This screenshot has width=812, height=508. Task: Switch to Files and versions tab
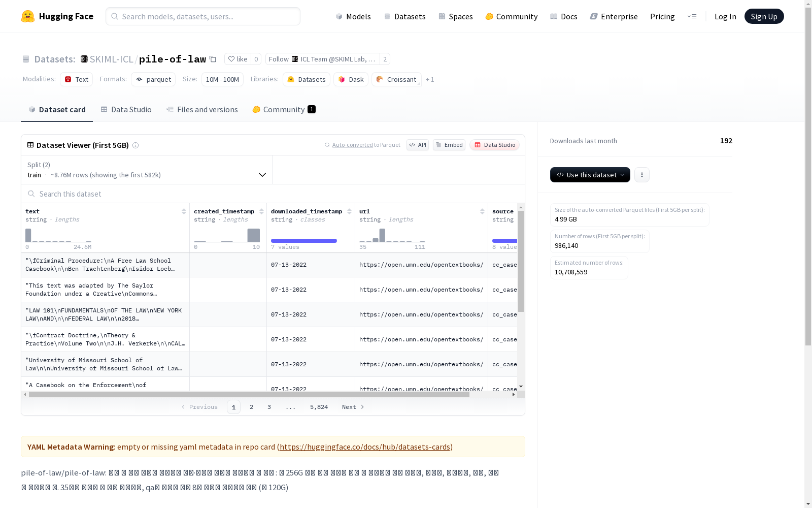pyautogui.click(x=202, y=110)
